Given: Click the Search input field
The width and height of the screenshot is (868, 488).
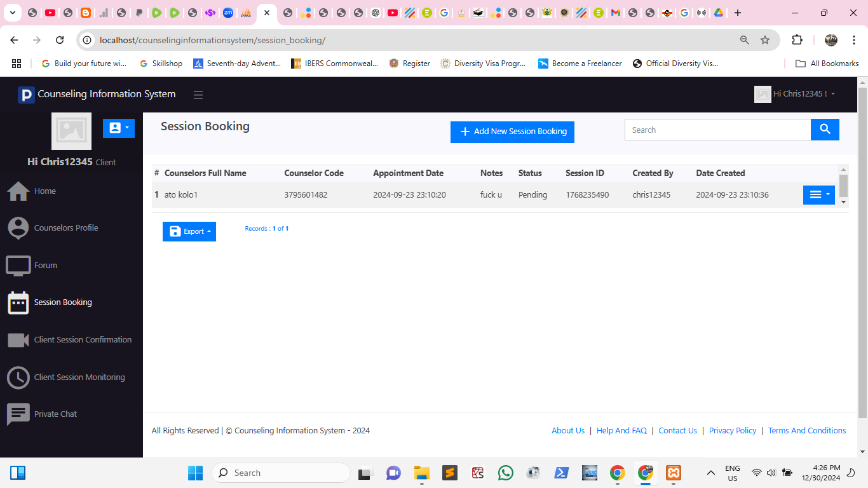Looking at the screenshot, I should click(717, 130).
